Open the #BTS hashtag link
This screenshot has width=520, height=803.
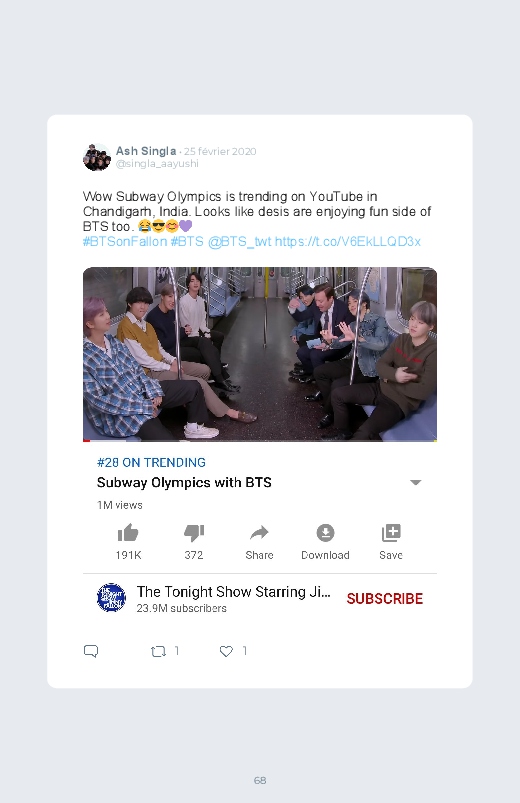187,242
